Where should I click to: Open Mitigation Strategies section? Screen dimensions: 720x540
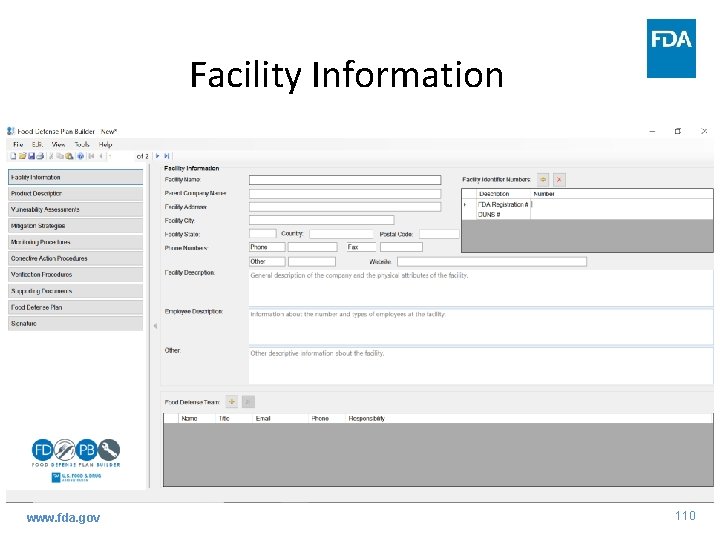[x=75, y=226]
